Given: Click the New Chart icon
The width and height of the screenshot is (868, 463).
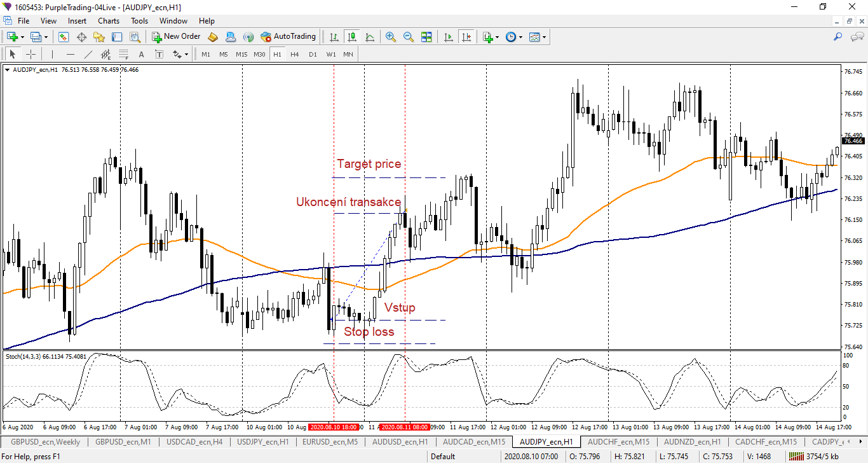Looking at the screenshot, I should point(12,37).
